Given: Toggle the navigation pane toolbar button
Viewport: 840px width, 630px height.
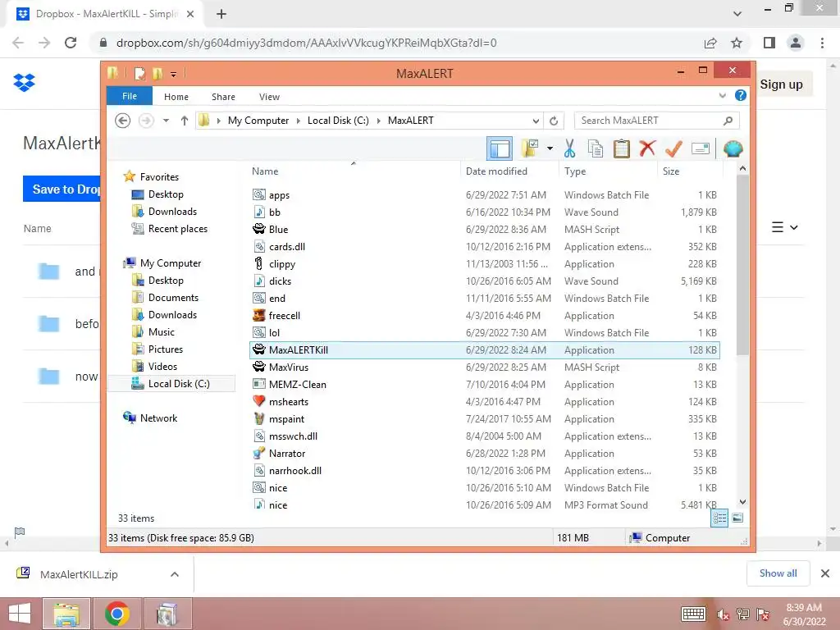Looking at the screenshot, I should point(500,148).
